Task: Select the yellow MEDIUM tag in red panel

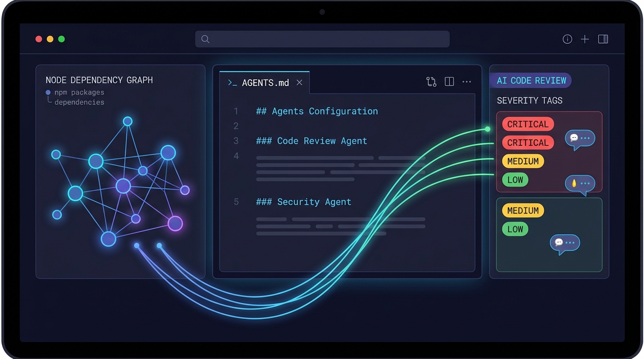Action: pyautogui.click(x=523, y=161)
